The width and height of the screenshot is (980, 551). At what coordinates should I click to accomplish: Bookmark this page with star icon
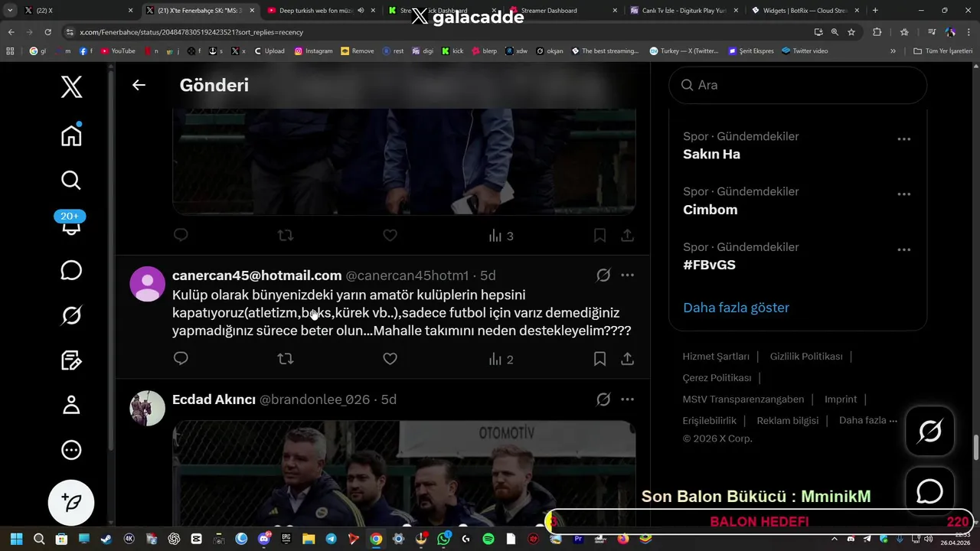(851, 32)
